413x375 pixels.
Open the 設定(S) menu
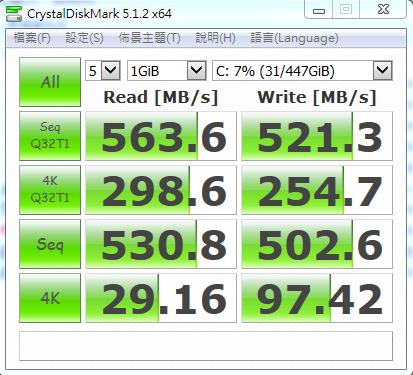pyautogui.click(x=84, y=38)
